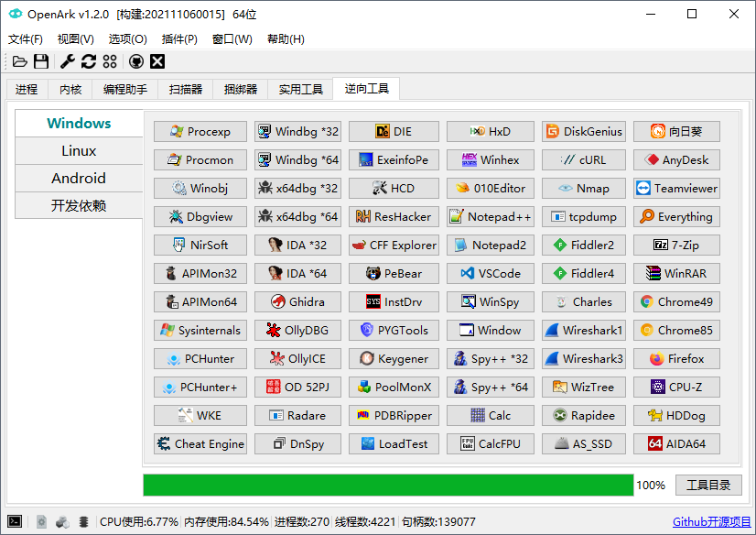The image size is (756, 535).
Task: Click the black X exit toolbar icon
Action: tap(157, 61)
